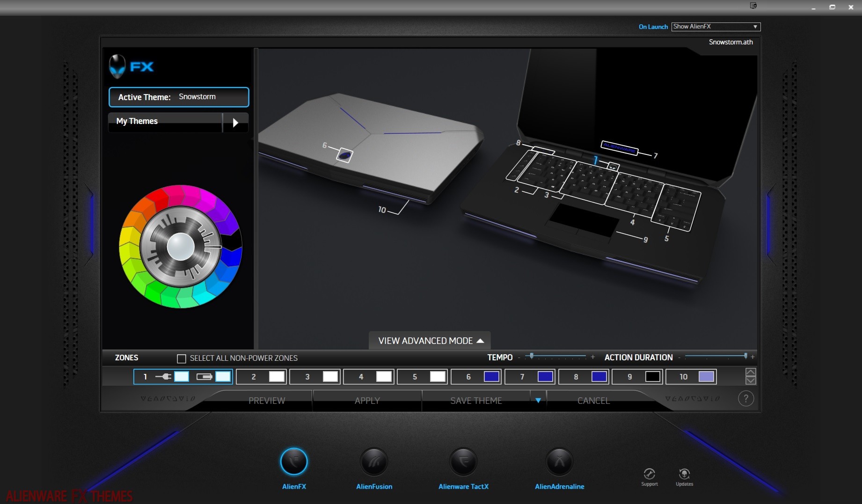Click the white center of color wheel
This screenshot has width=862, height=504.
[181, 247]
